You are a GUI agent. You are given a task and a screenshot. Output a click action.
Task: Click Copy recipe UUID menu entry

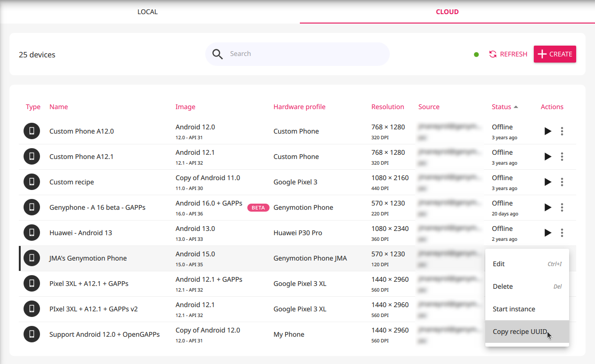click(x=527, y=332)
